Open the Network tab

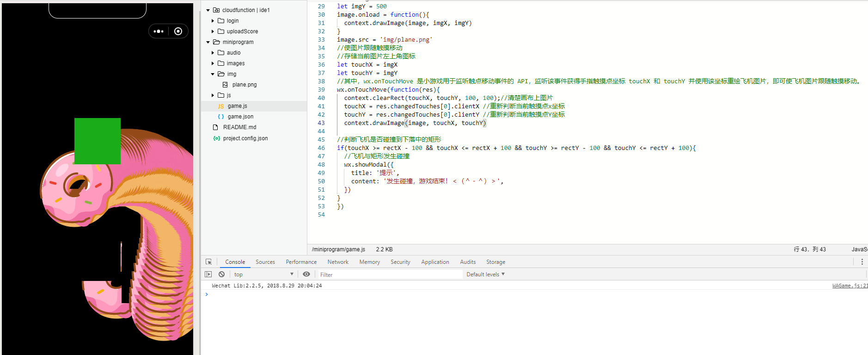coord(338,262)
